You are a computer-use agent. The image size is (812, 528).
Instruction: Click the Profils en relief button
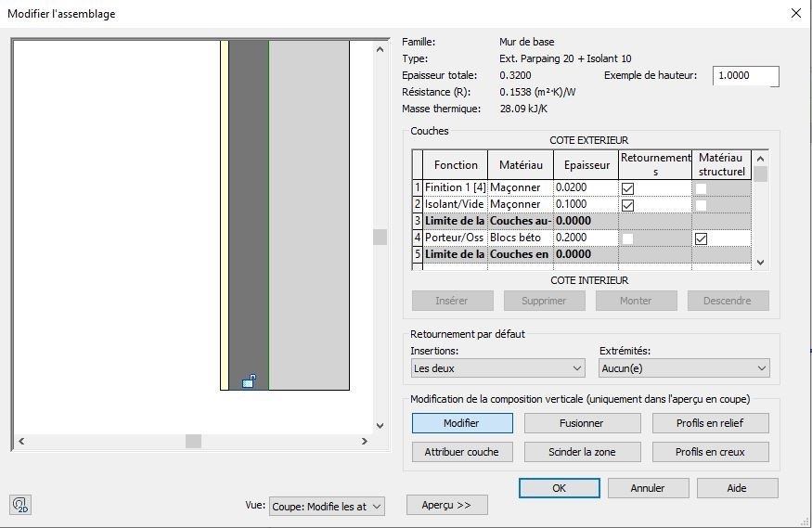point(709,423)
